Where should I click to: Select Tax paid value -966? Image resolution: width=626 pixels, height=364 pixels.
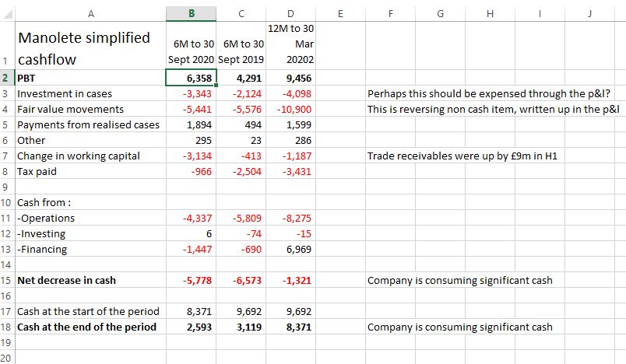pos(192,171)
